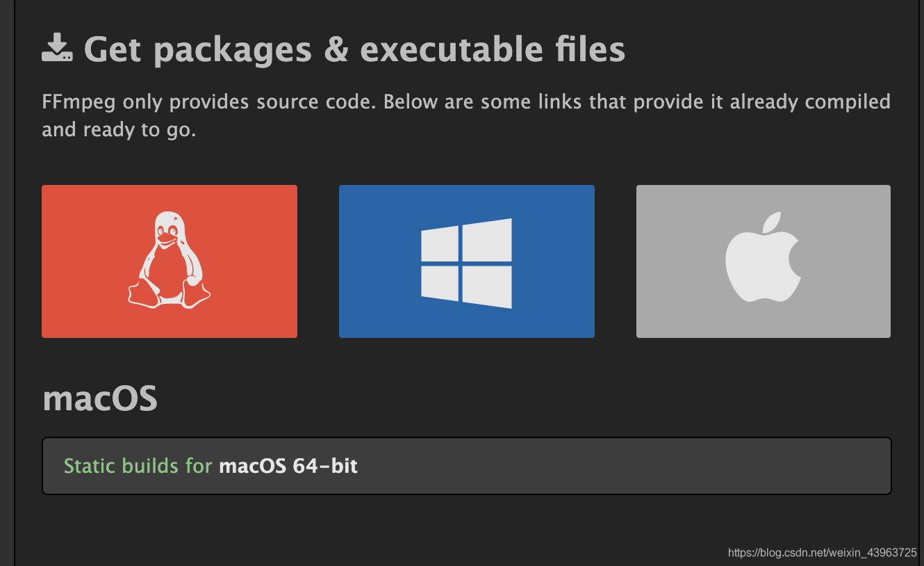The image size is (924, 566).
Task: Click the download icon beside the heading
Action: point(57,49)
